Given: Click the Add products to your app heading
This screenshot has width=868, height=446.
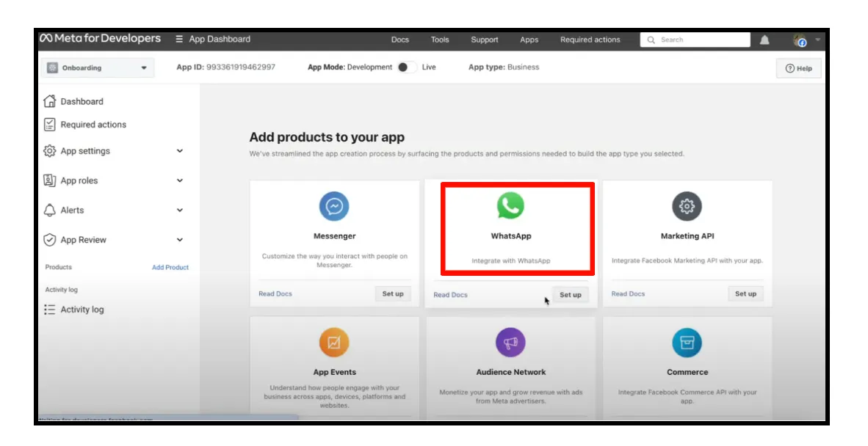Looking at the screenshot, I should click(x=327, y=137).
